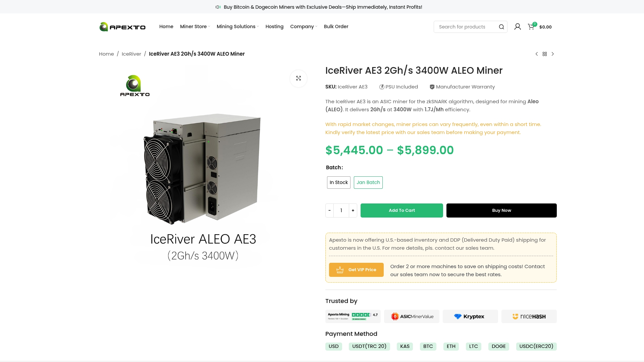Click the Apexto logo

click(122, 26)
